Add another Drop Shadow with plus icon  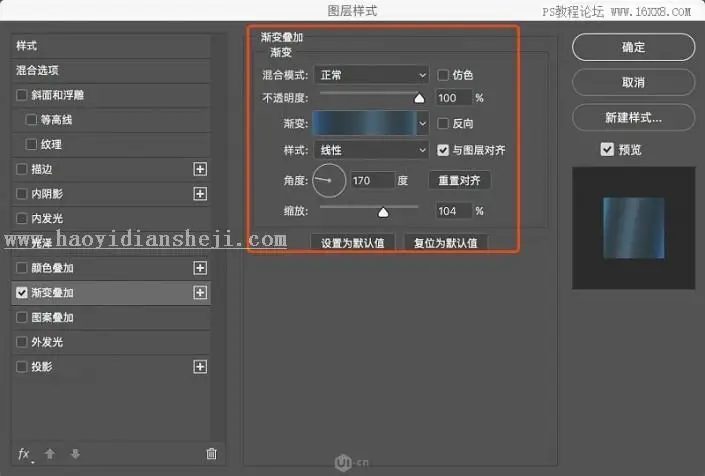200,367
